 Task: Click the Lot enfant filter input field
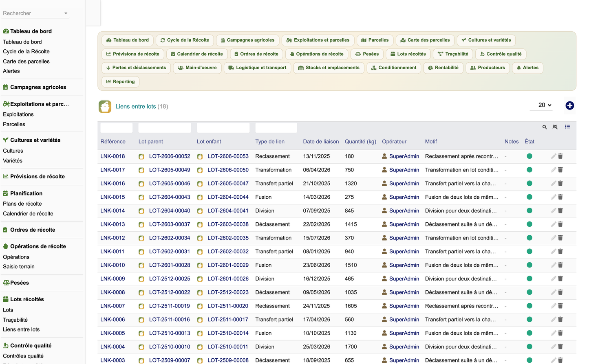pyautogui.click(x=223, y=127)
